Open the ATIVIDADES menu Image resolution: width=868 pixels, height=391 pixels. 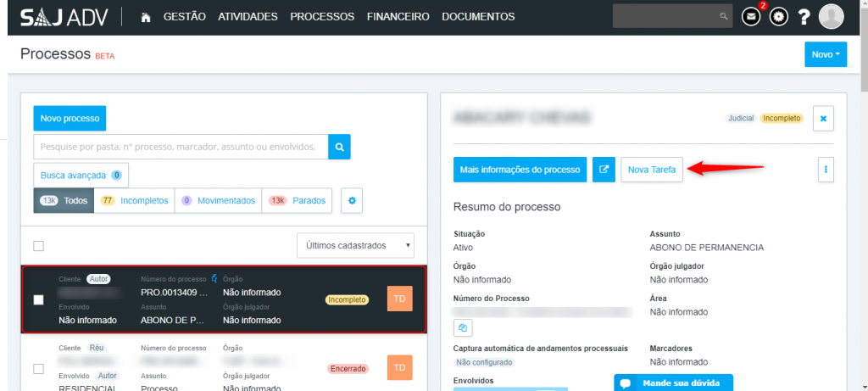coord(248,17)
